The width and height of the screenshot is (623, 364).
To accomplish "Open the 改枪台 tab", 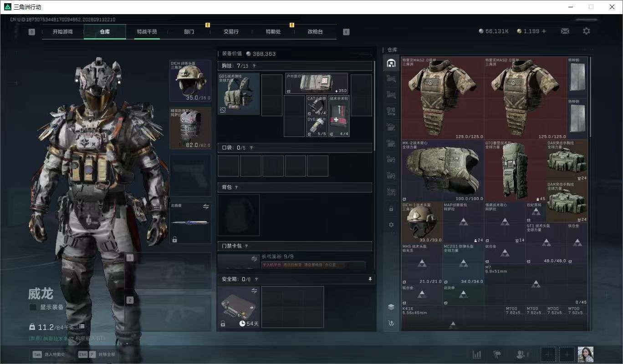I will pyautogui.click(x=315, y=32).
